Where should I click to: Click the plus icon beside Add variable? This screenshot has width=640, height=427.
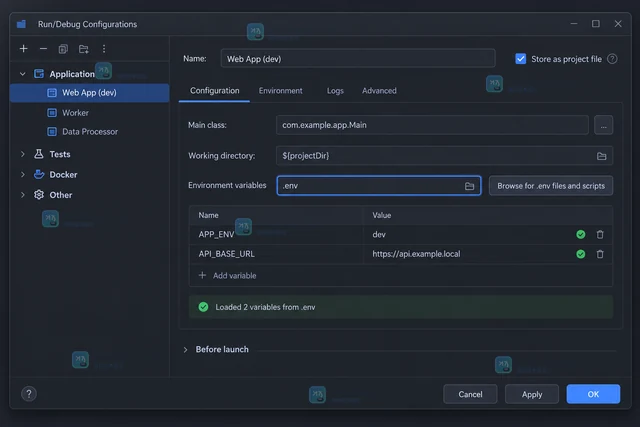click(202, 275)
